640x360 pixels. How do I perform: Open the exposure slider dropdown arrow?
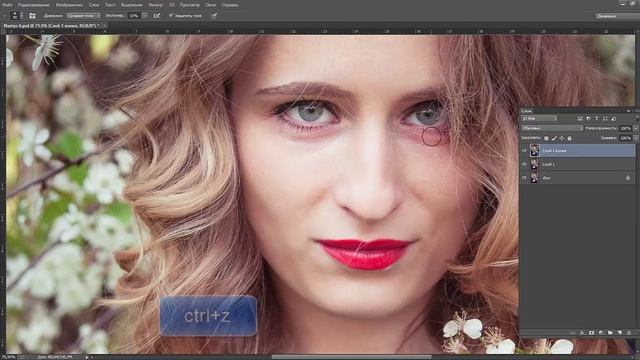tap(145, 16)
